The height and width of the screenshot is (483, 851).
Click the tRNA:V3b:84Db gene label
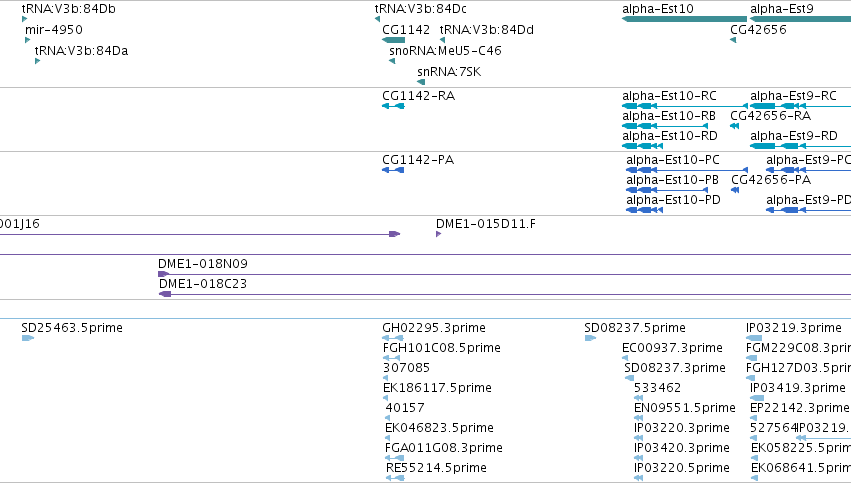(68, 9)
